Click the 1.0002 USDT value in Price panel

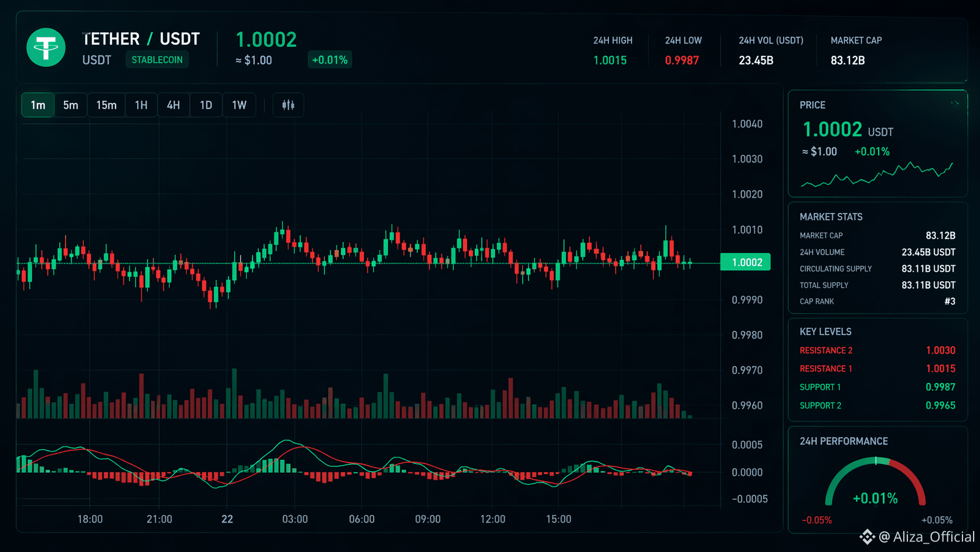click(x=848, y=130)
